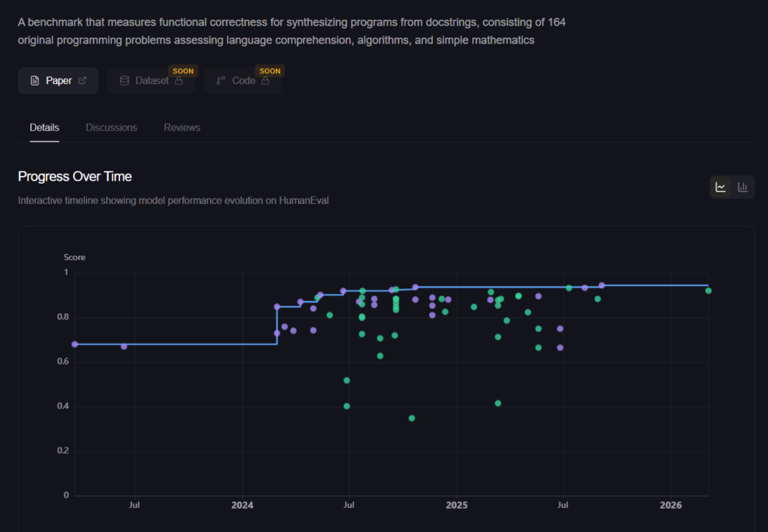The width and height of the screenshot is (768, 532).
Task: Go to the Reviews tab
Action: click(182, 127)
